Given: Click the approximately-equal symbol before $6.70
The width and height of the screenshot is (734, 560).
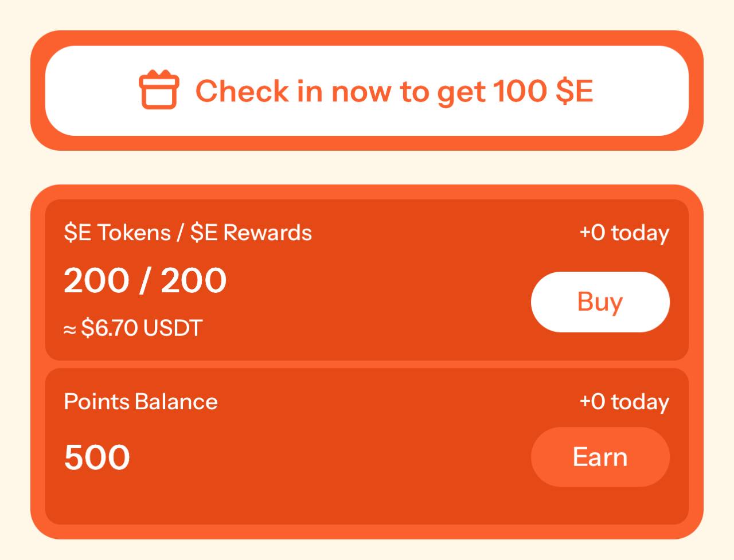Looking at the screenshot, I should (69, 330).
